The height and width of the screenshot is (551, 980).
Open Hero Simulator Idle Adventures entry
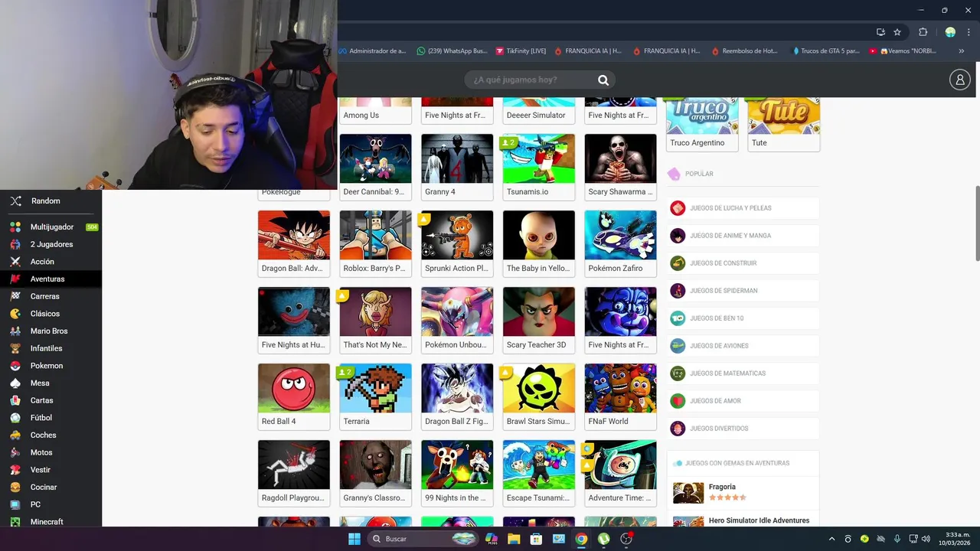(743, 521)
